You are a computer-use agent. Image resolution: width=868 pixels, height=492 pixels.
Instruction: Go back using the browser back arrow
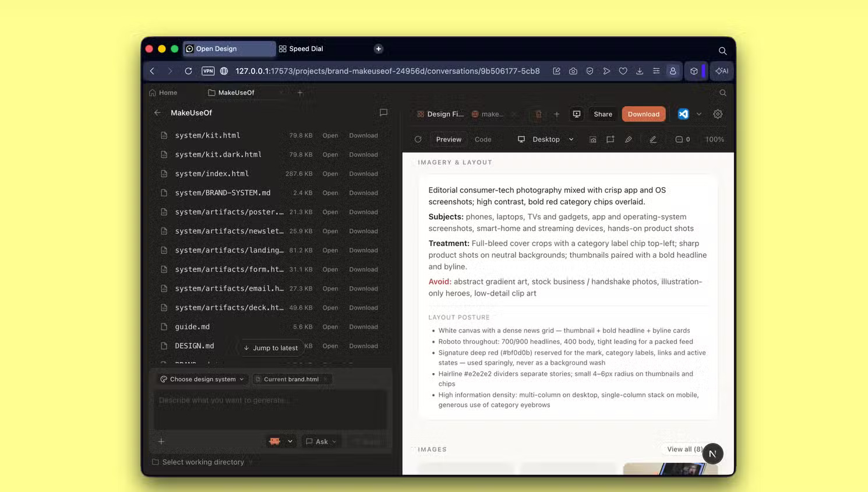click(153, 71)
